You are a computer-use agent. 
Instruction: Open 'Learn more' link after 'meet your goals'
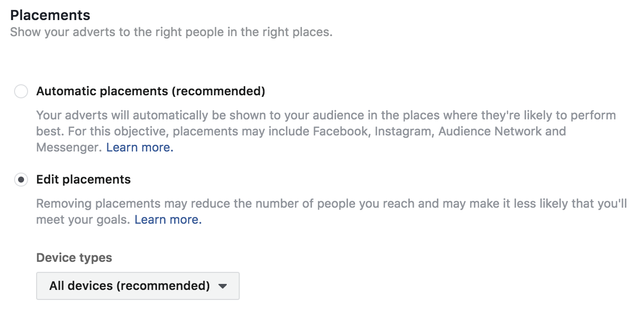point(168,220)
